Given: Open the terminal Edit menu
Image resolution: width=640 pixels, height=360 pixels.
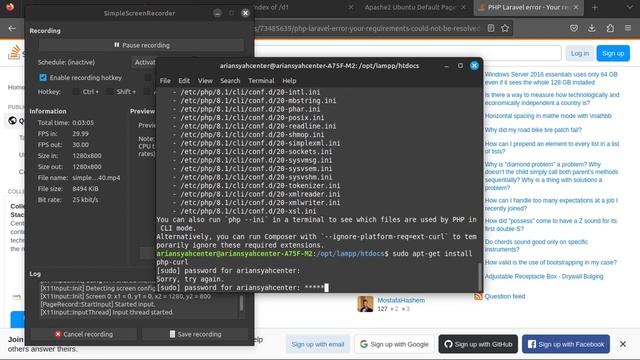Looking at the screenshot, I should click(x=184, y=81).
